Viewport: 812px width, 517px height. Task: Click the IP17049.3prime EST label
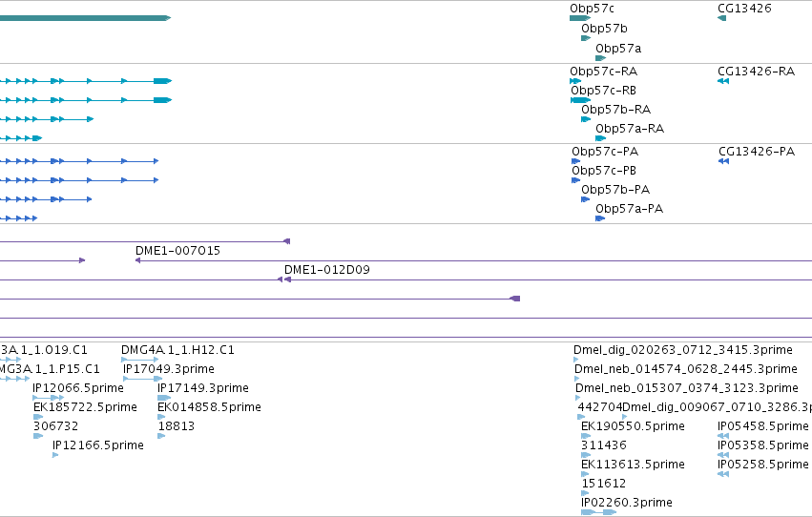point(169,369)
